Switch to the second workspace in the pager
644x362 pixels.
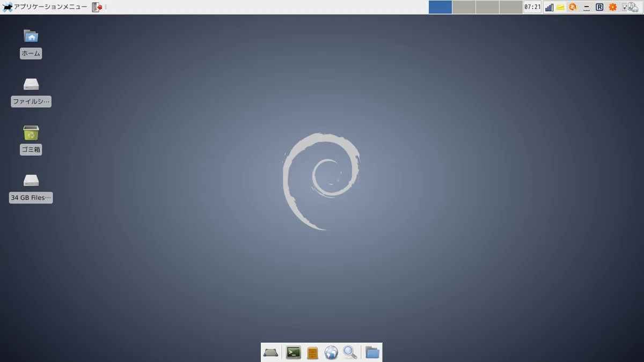(x=464, y=7)
